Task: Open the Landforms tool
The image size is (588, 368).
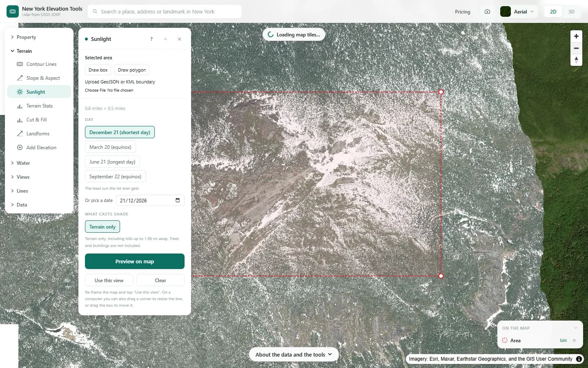Action: tap(39, 134)
